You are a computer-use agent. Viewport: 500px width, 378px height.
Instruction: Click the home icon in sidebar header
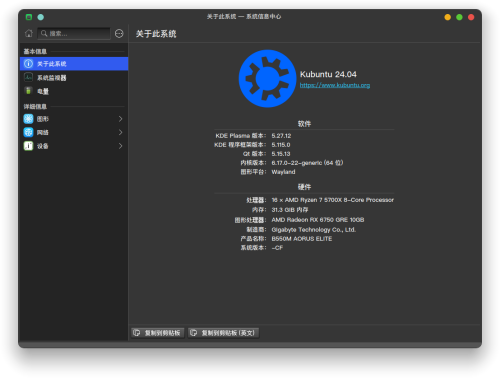pos(29,33)
